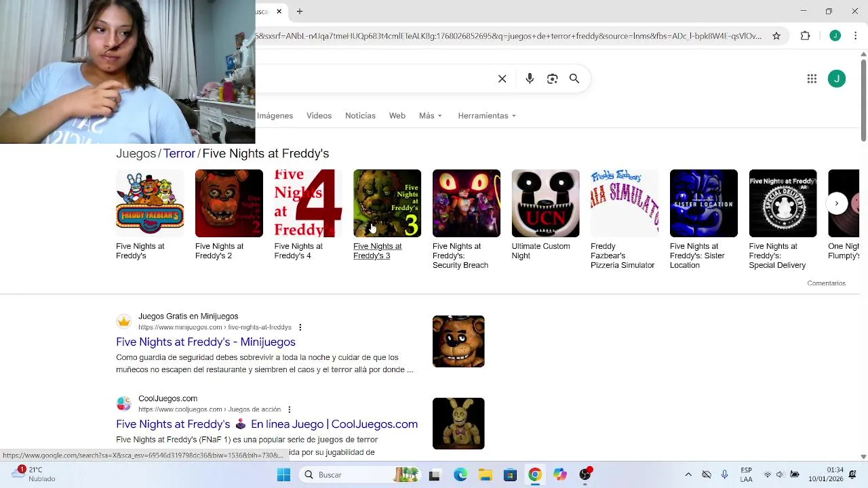Open the Windows Start menu
This screenshot has height=488, width=868.
point(283,475)
